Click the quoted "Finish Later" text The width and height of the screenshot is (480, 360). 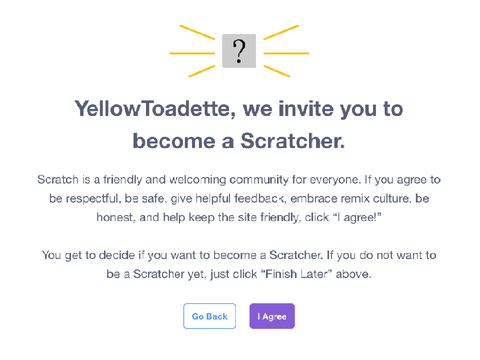(x=295, y=274)
